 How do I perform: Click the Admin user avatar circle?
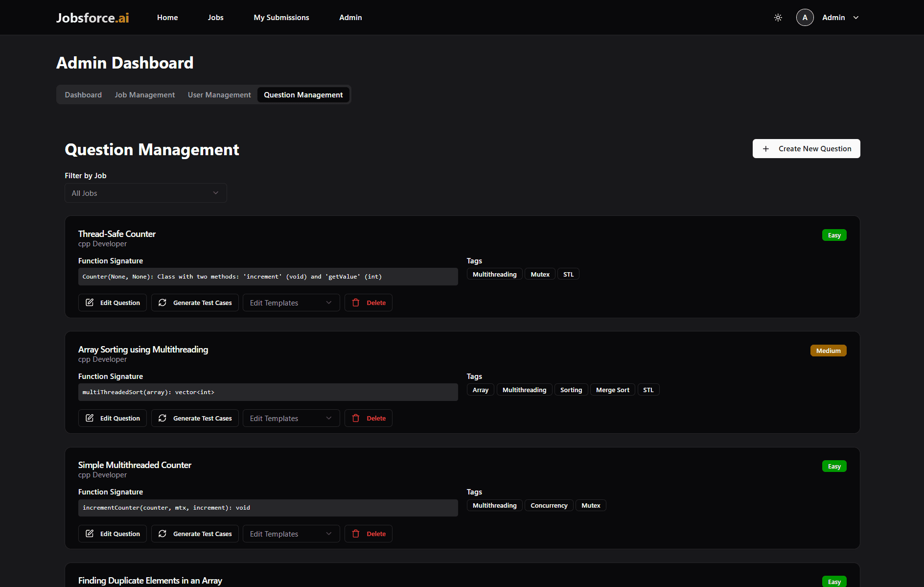click(805, 18)
